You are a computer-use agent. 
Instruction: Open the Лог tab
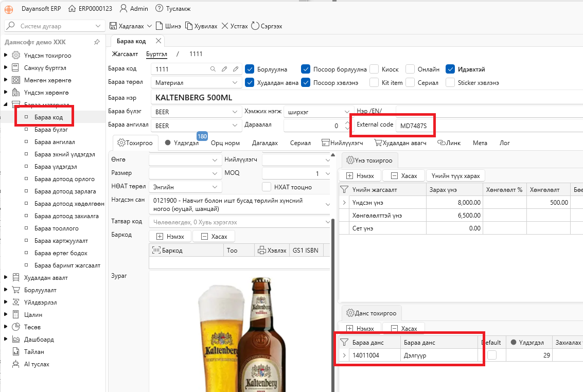coord(505,143)
